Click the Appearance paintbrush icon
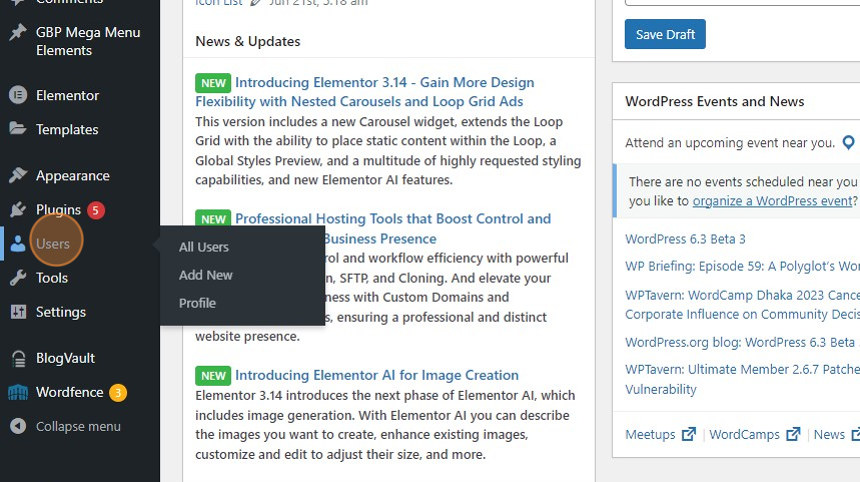The width and height of the screenshot is (860, 482). [18, 175]
